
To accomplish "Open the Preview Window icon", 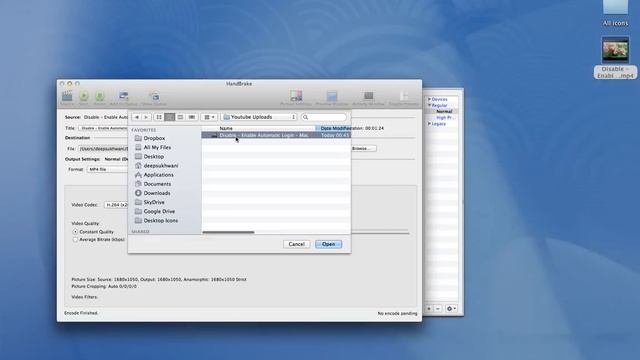I will (332, 96).
